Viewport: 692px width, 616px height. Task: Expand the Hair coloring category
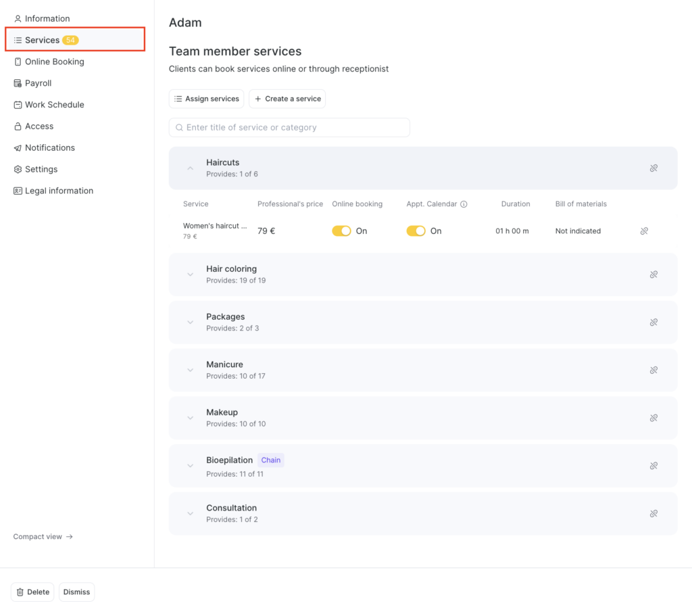point(191,275)
